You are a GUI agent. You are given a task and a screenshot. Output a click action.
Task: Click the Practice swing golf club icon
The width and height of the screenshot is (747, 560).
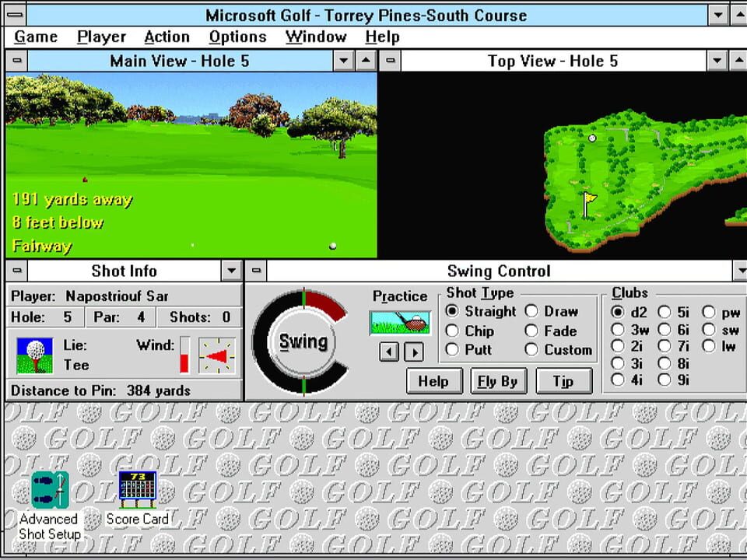pyautogui.click(x=400, y=323)
